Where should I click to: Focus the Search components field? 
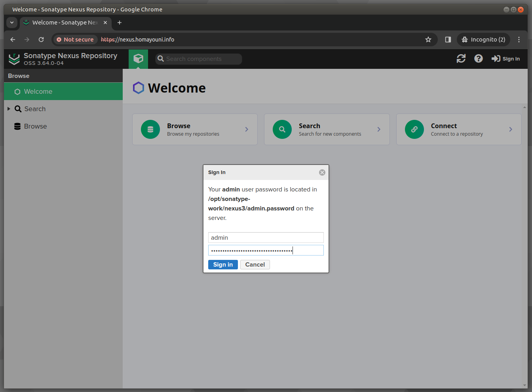(199, 59)
